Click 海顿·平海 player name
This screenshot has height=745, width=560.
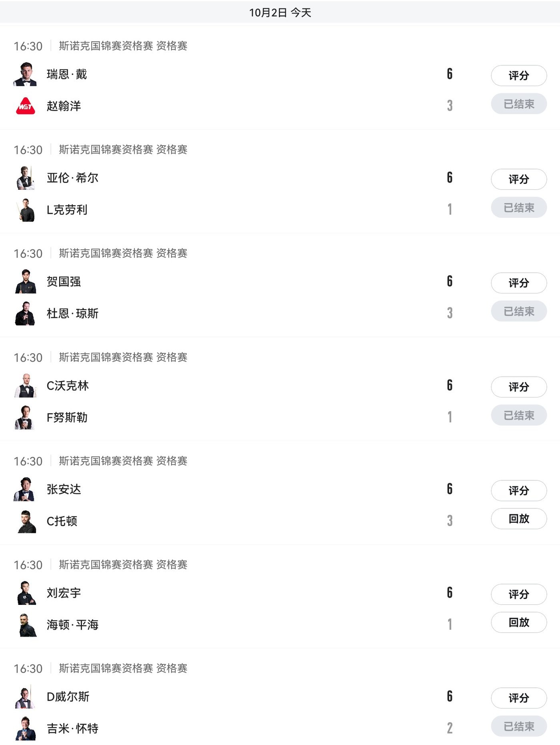[72, 625]
